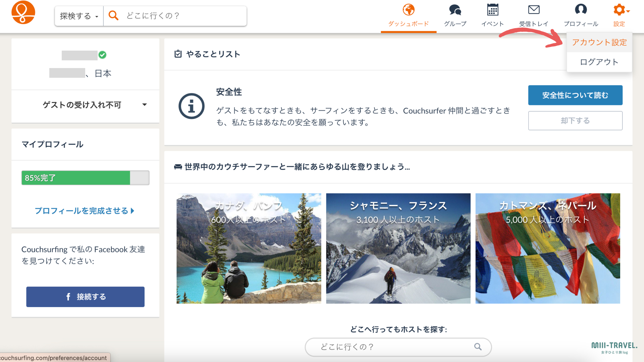
Task: Select アカウント設定 from the menu
Action: tap(599, 43)
